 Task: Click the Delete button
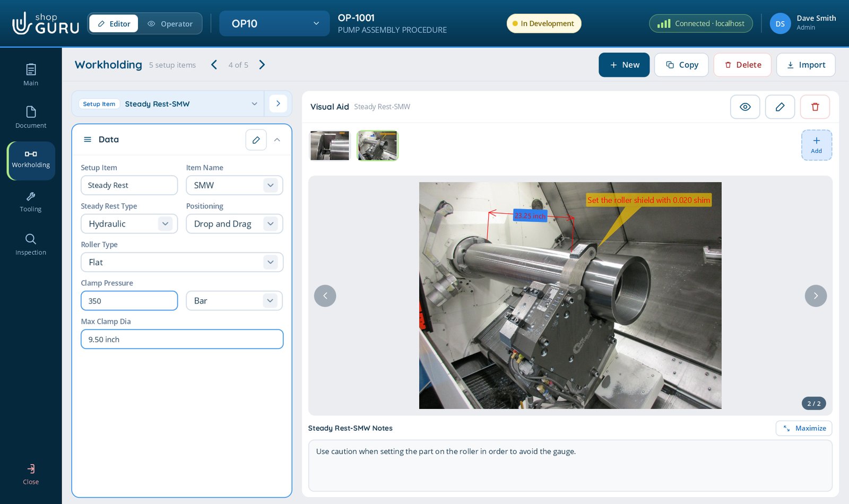(742, 65)
